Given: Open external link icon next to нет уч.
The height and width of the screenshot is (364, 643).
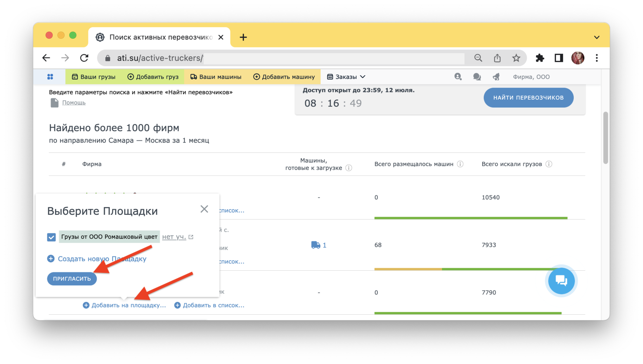Looking at the screenshot, I should coord(191,237).
